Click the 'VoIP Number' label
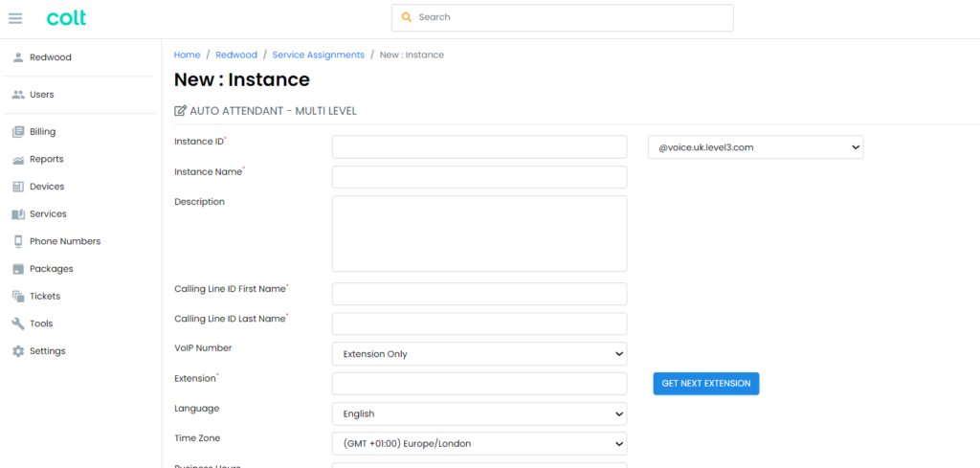The image size is (980, 468). point(203,348)
